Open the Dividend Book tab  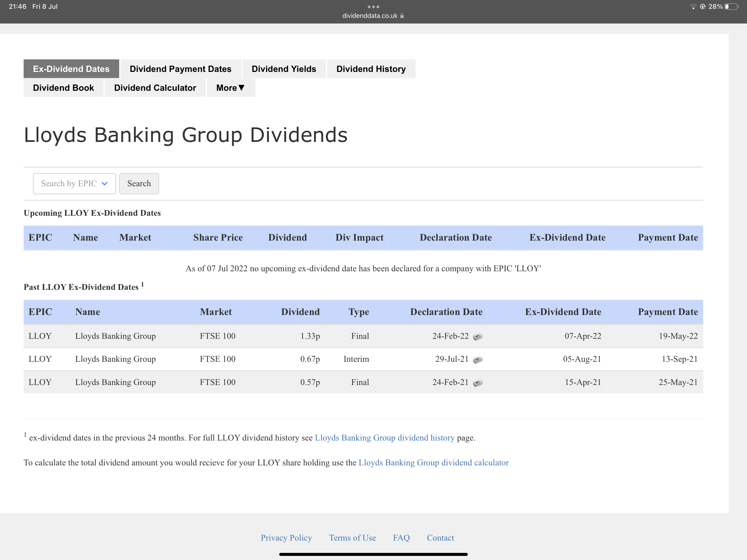point(63,88)
